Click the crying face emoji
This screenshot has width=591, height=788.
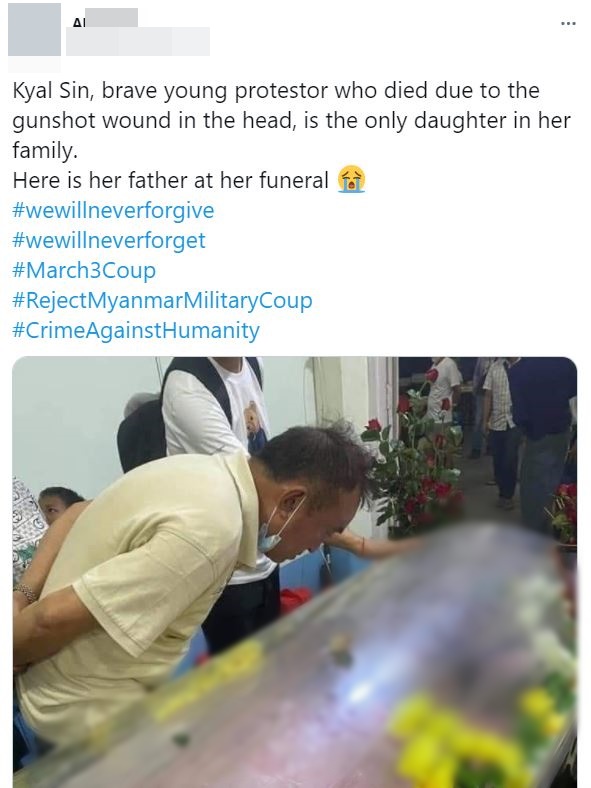(351, 179)
